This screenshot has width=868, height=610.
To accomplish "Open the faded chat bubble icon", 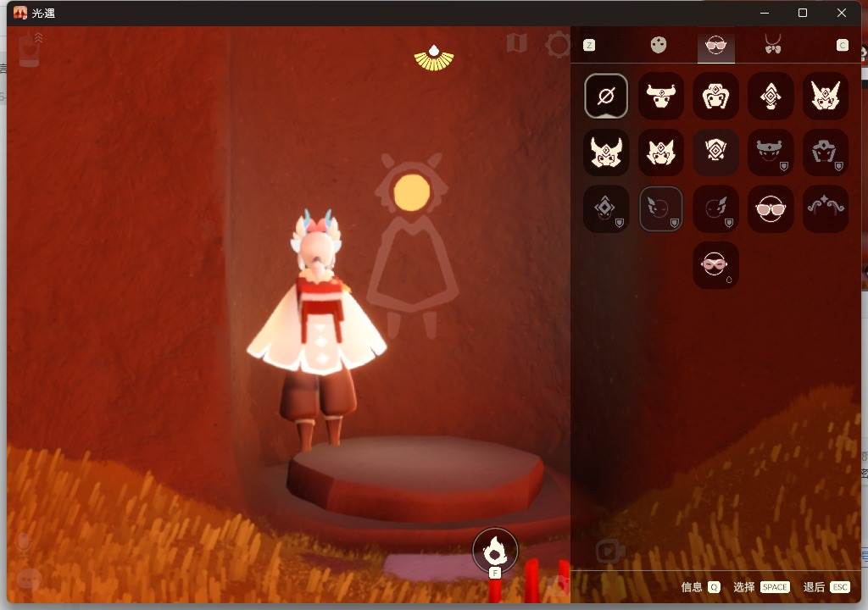I will click(x=28, y=579).
